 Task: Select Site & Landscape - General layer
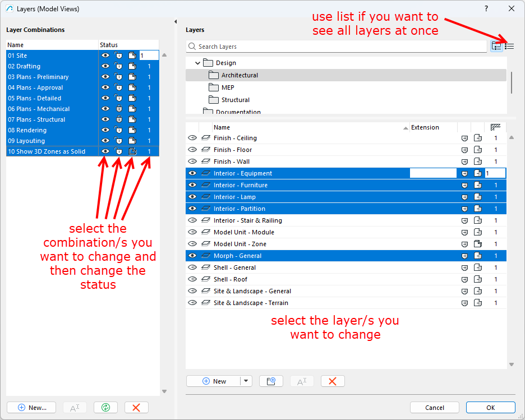pos(346,291)
